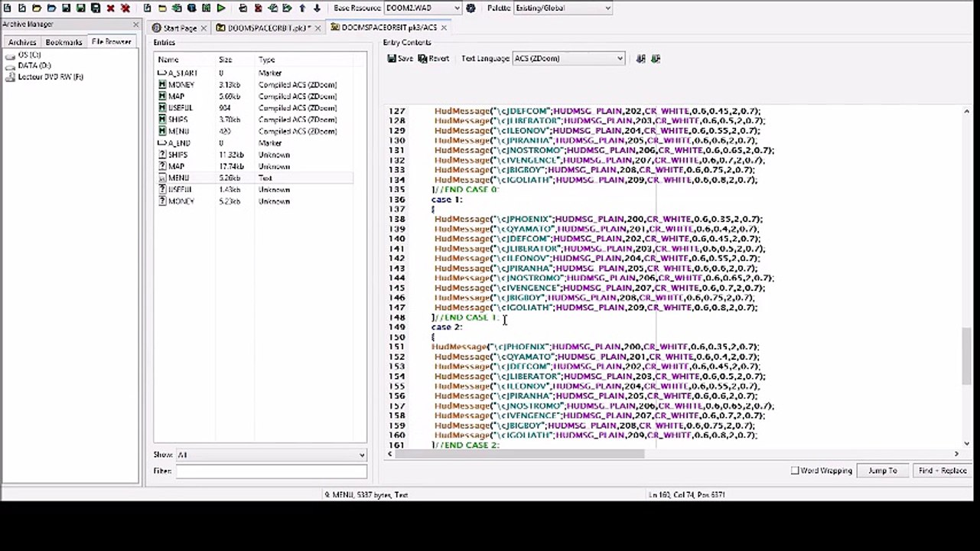Move the entry up with the up arrow icon
The height and width of the screenshot is (551, 980).
point(301,8)
